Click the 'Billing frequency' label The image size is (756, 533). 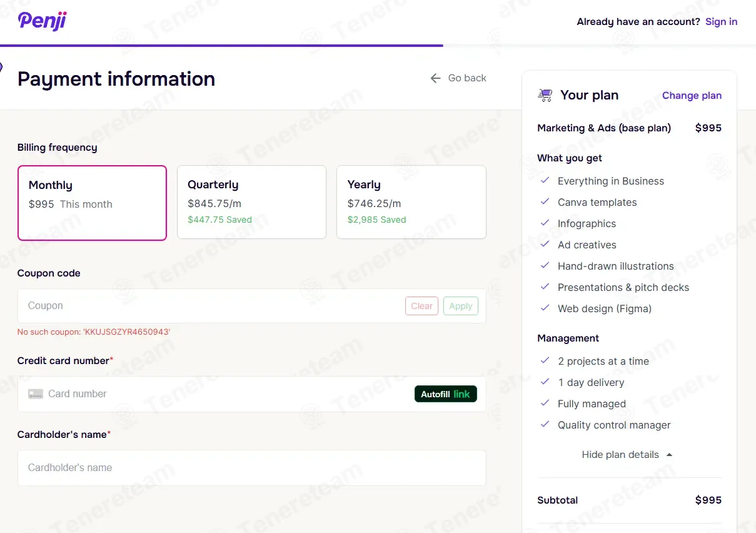coord(57,148)
